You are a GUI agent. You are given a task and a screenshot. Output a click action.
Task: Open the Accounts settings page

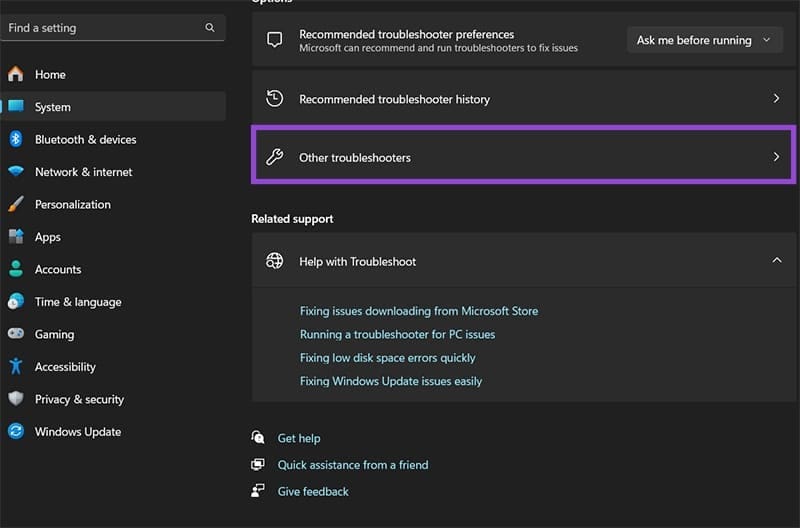57,269
